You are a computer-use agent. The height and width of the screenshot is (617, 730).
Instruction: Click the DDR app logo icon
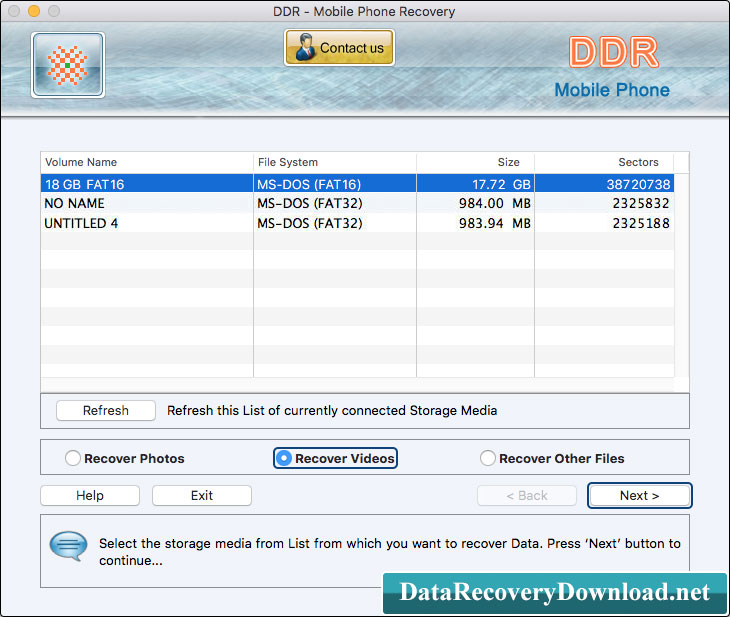[x=68, y=65]
